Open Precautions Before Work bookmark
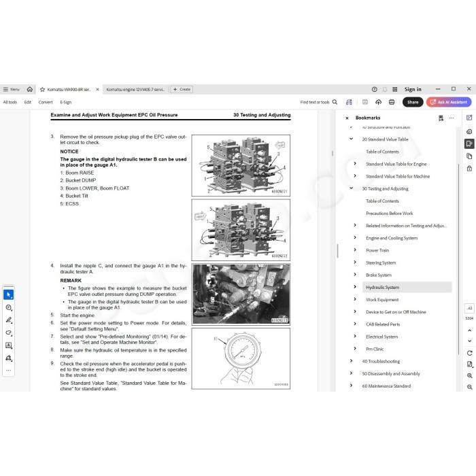 [x=389, y=214]
